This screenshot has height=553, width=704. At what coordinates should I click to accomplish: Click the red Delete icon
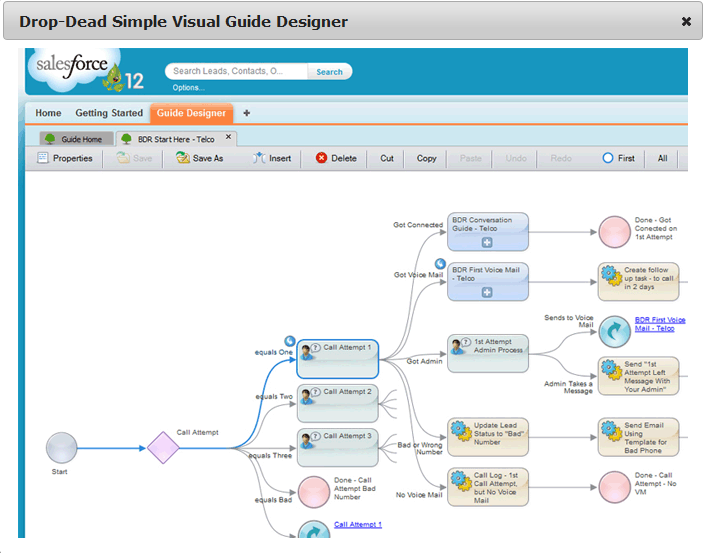pyautogui.click(x=321, y=158)
